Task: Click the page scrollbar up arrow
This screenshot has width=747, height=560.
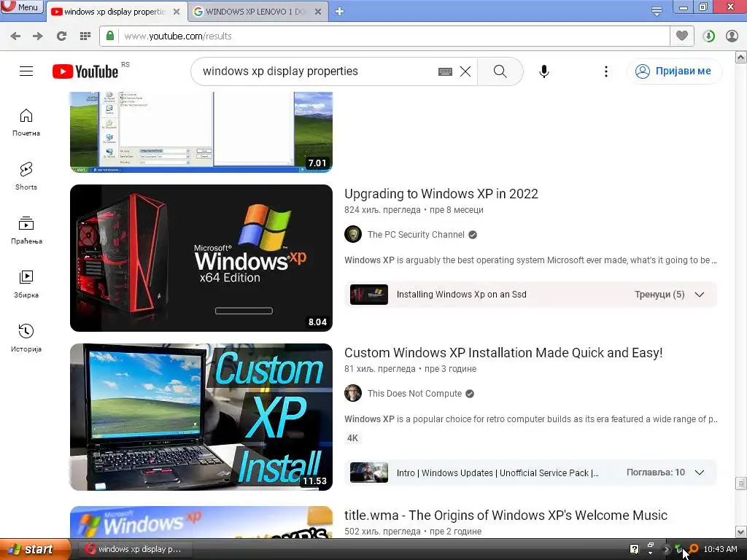Action: (x=741, y=58)
